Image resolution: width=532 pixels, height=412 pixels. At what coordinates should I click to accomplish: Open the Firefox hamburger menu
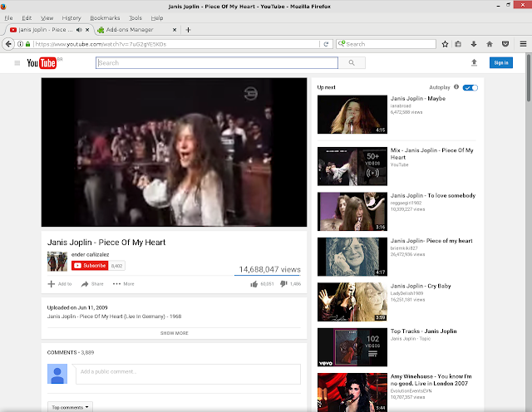click(x=523, y=44)
